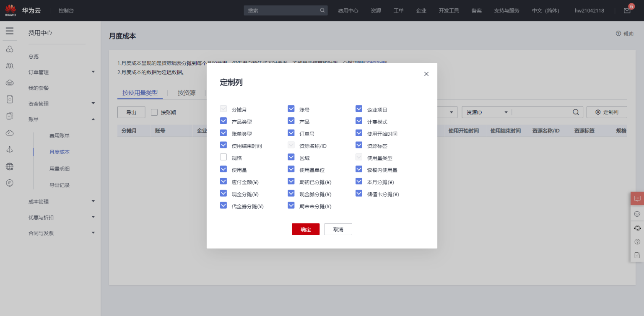The width and height of the screenshot is (644, 316).
Task: Click the red 确定 button
Action: [306, 229]
